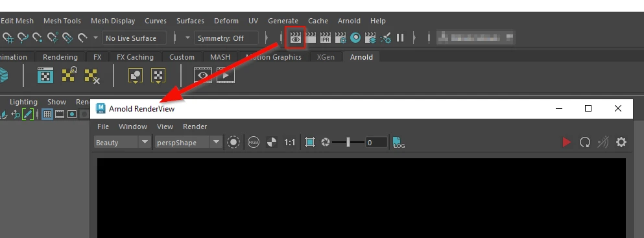Switch to the FX Caching shelf tab

tap(135, 57)
